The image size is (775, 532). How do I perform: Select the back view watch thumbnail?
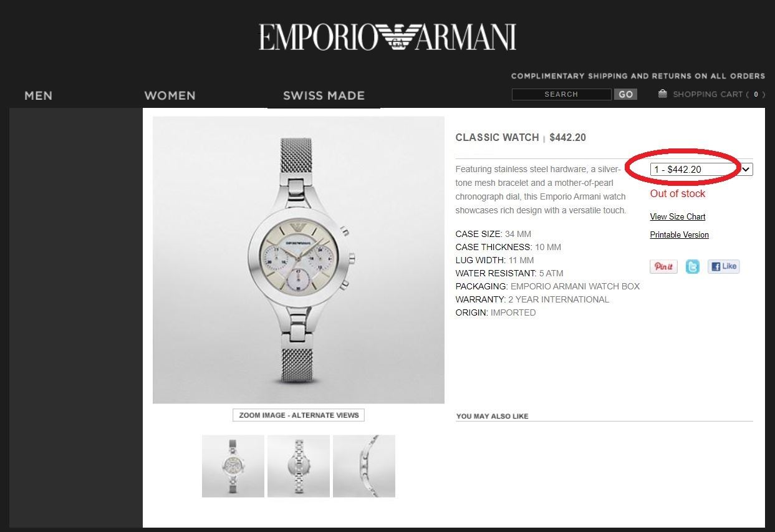[x=299, y=466]
